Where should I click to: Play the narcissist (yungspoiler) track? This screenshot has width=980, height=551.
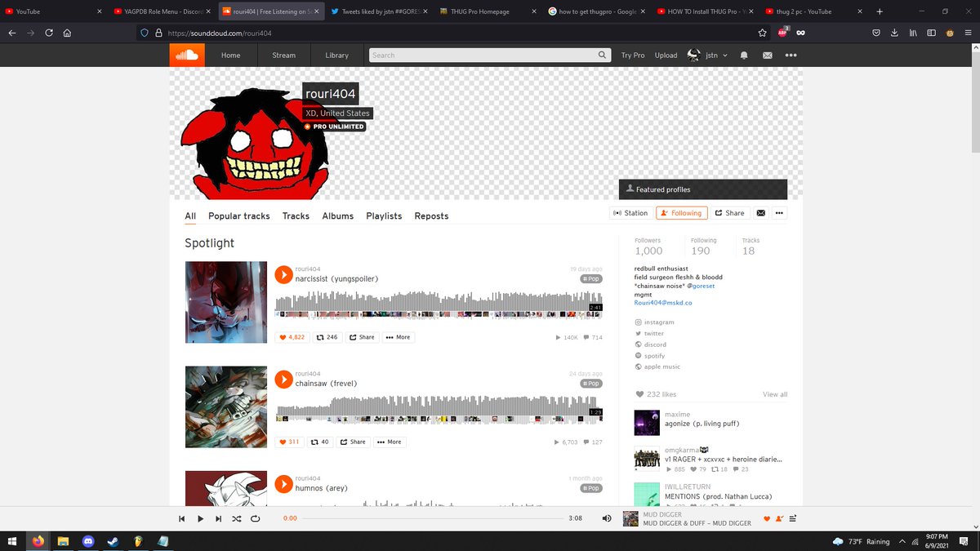coord(283,274)
